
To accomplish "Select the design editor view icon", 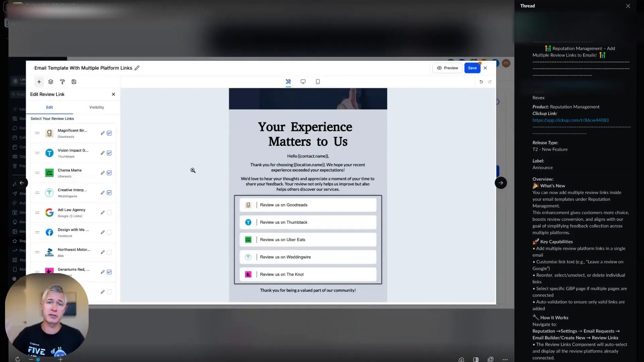I will (x=288, y=81).
